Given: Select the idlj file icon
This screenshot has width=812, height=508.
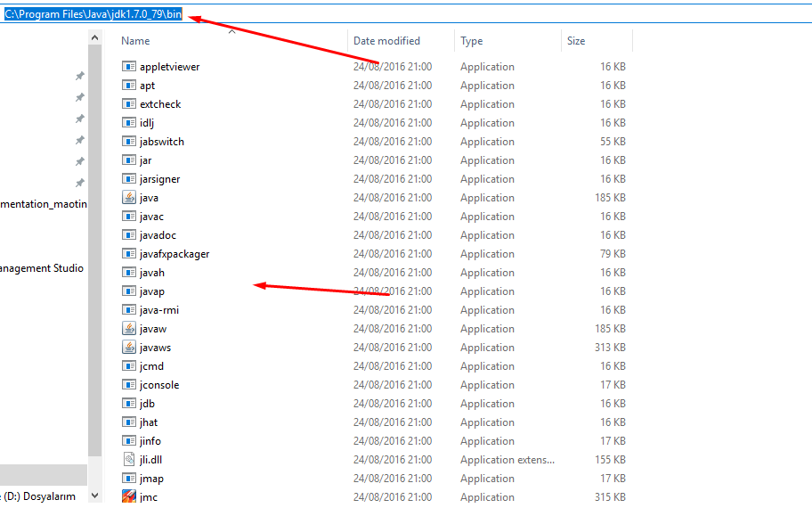Looking at the screenshot, I should click(129, 122).
